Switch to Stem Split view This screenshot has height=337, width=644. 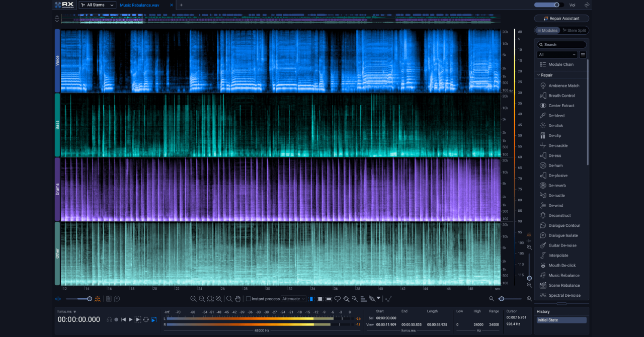coord(574,30)
